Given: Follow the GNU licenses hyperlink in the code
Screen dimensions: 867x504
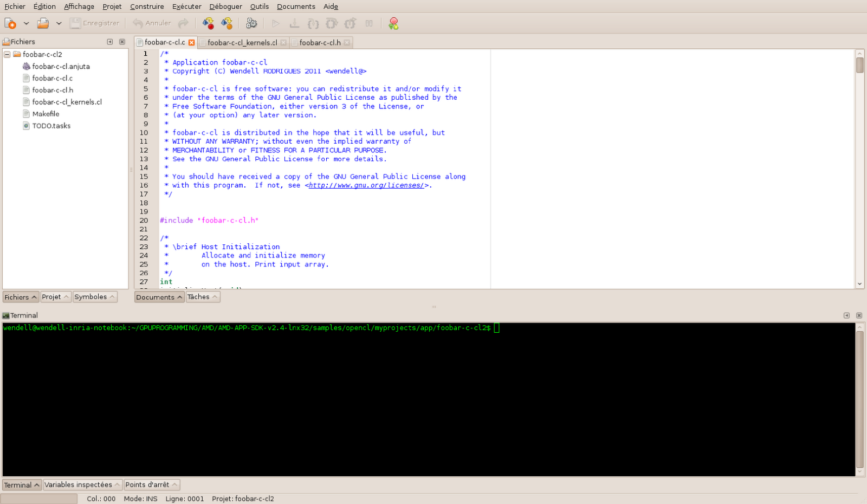Looking at the screenshot, I should tap(365, 185).
